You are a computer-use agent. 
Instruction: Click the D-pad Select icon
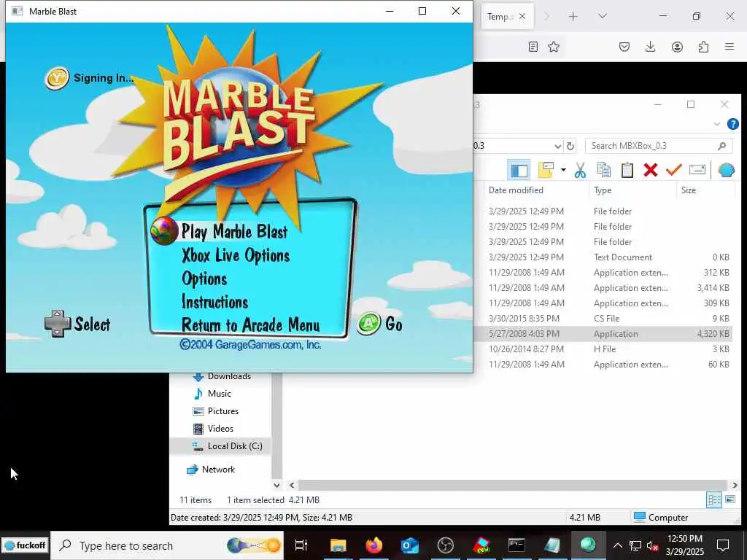pos(57,324)
